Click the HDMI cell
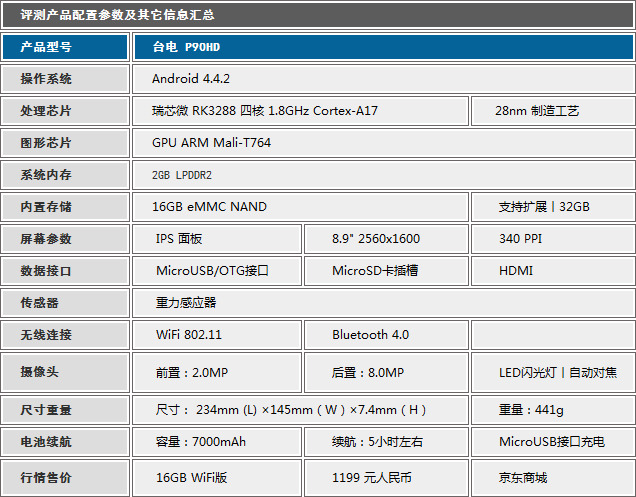This screenshot has height=497, width=636. pos(553,271)
